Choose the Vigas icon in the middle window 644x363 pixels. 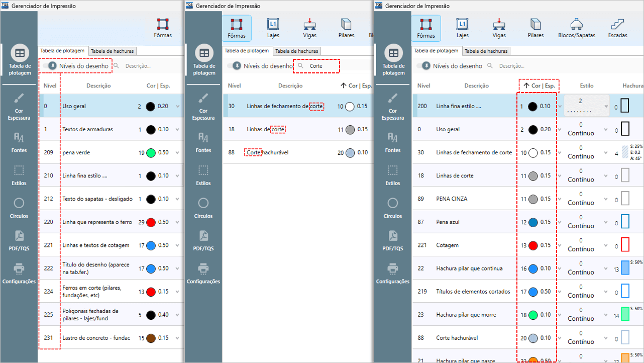309,28
